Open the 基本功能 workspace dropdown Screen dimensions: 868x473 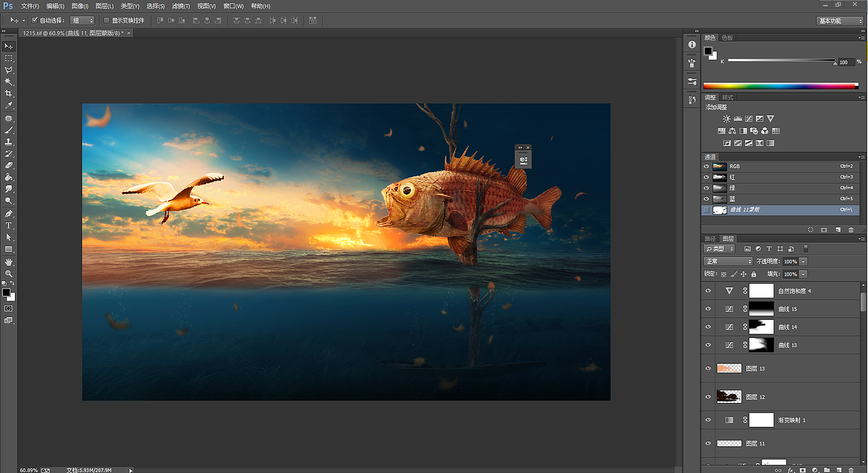840,21
